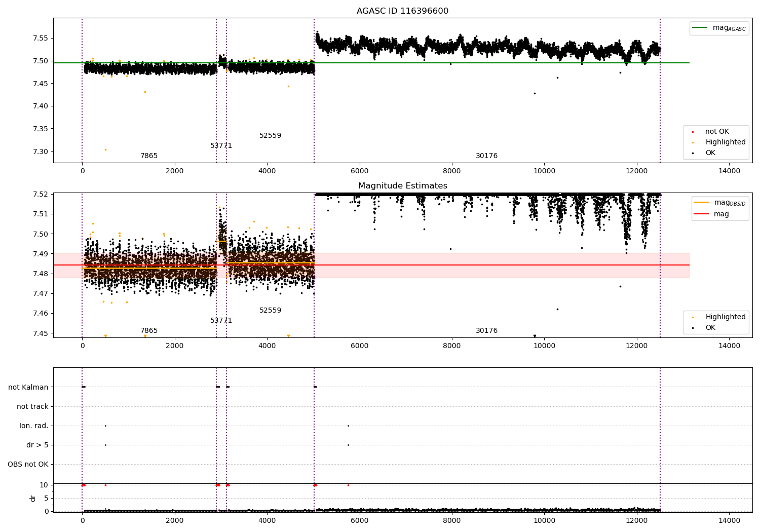Image resolution: width=760 pixels, height=532 pixels.
Task: Click the 7.35 y-axis tick label
Action: pyautogui.click(x=41, y=129)
